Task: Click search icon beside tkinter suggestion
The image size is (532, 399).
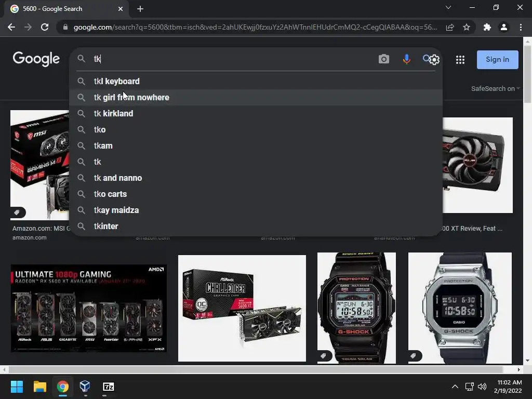Action: [81, 227]
